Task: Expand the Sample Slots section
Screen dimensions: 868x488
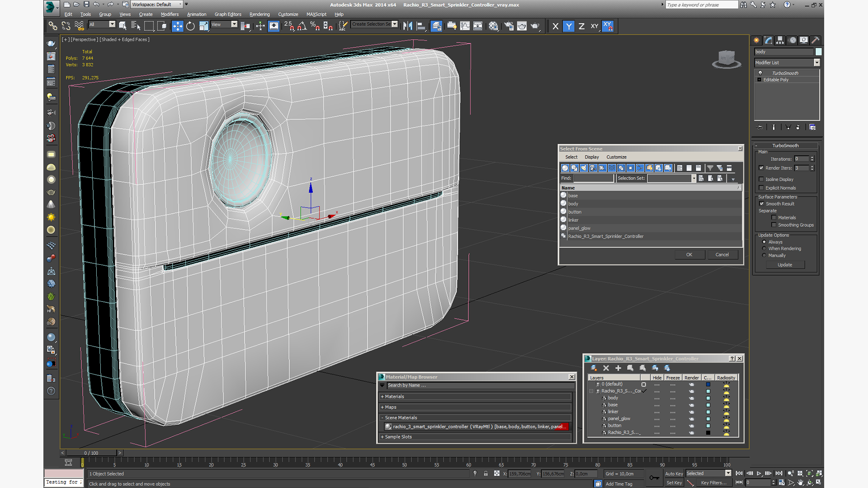Action: 475,437
